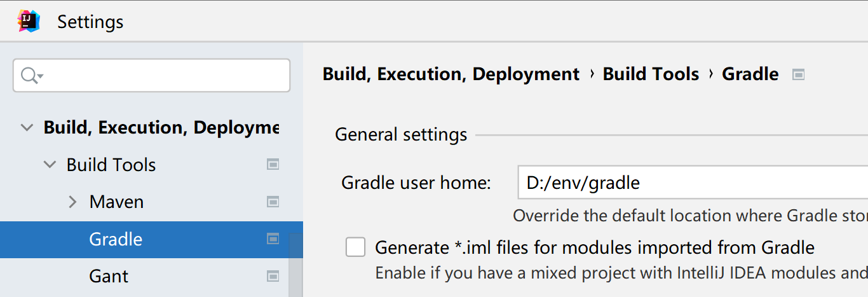Click the Override the default location hint text
868x297 pixels.
click(x=690, y=216)
